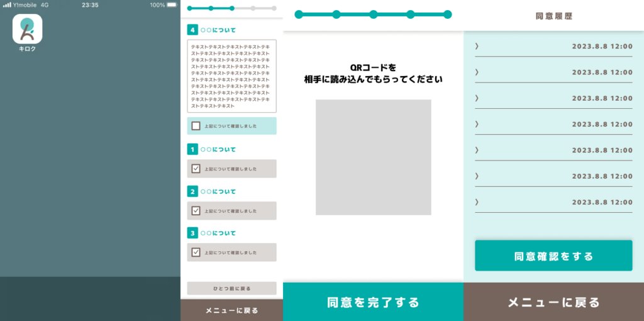Uncheck the confirmation checkbox under section 2
Screen dimensions: 644x321
[196, 211]
